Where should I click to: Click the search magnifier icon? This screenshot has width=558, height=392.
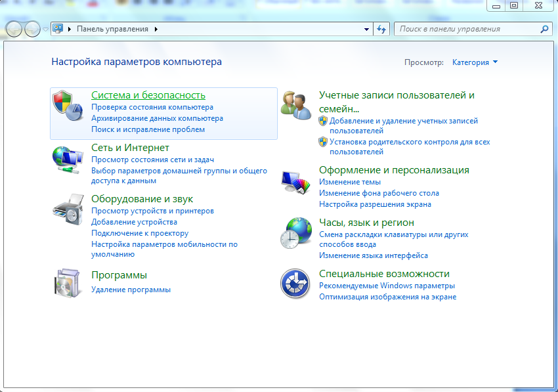click(544, 30)
